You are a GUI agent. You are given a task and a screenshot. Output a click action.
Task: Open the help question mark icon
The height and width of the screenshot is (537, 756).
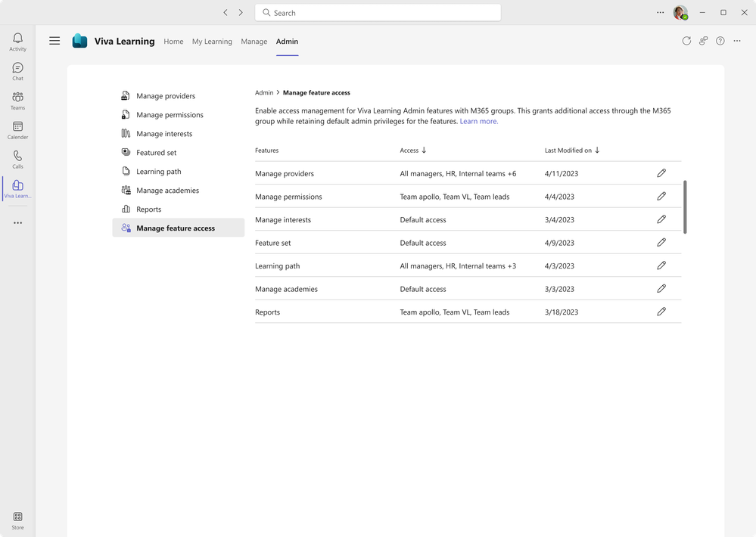point(720,41)
